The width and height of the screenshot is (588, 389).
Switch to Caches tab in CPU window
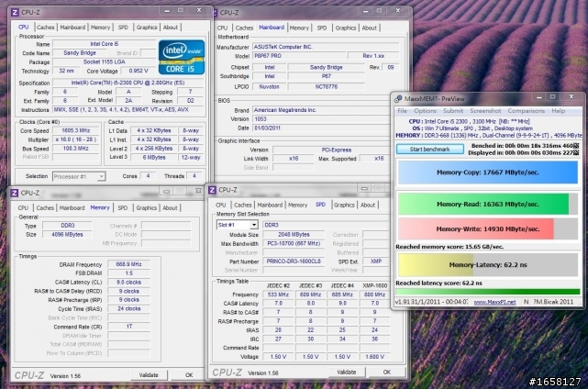pyautogui.click(x=45, y=28)
